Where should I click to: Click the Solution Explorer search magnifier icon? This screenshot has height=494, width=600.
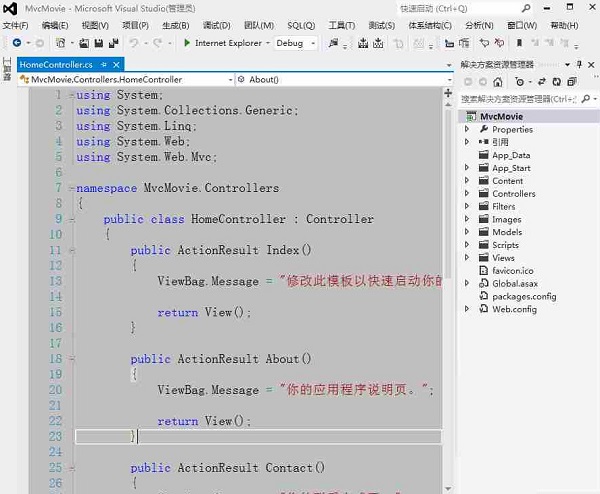coord(585,99)
